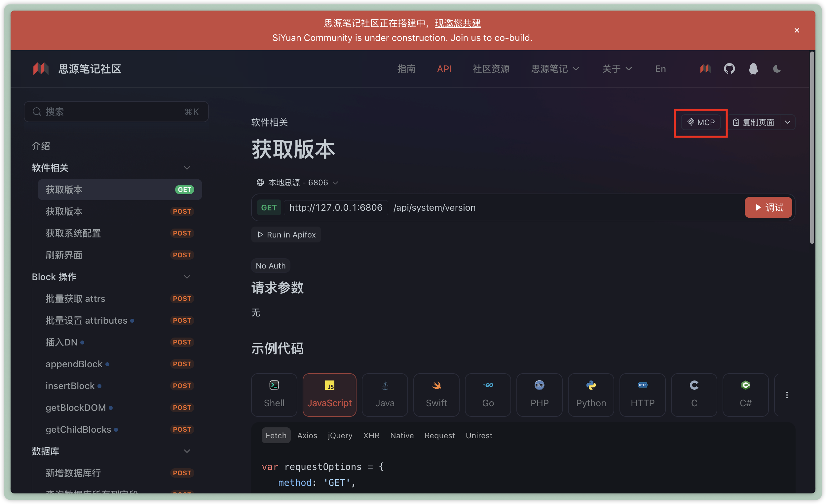Screen dimensions: 826x504
Task: Collapse the 软件相关 sidebar section
Action: click(187, 167)
